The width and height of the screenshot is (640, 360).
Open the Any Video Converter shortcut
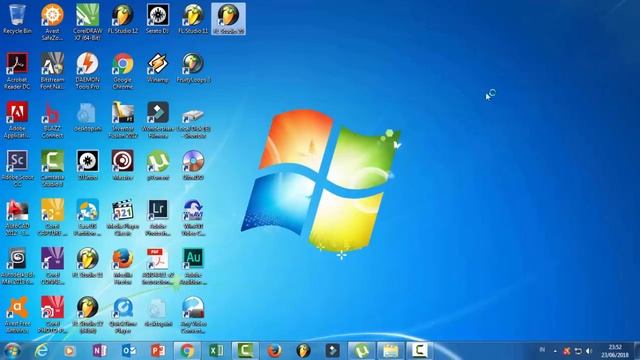(193, 316)
